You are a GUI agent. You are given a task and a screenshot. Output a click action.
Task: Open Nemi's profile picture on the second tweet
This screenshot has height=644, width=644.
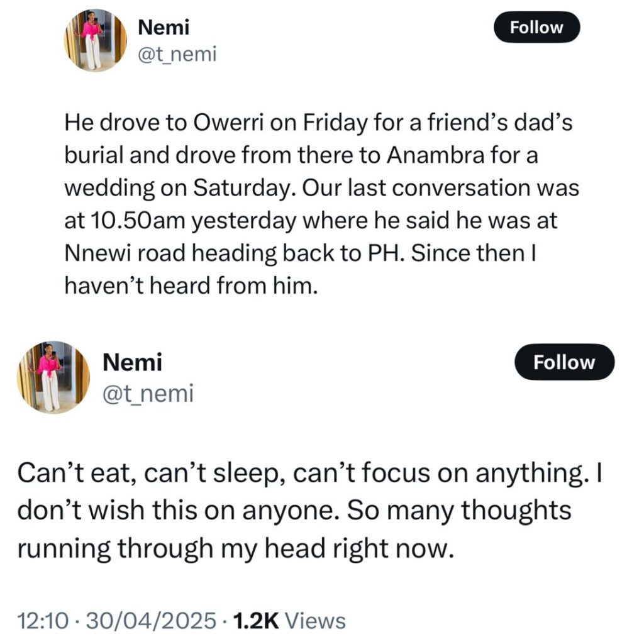pyautogui.click(x=53, y=377)
